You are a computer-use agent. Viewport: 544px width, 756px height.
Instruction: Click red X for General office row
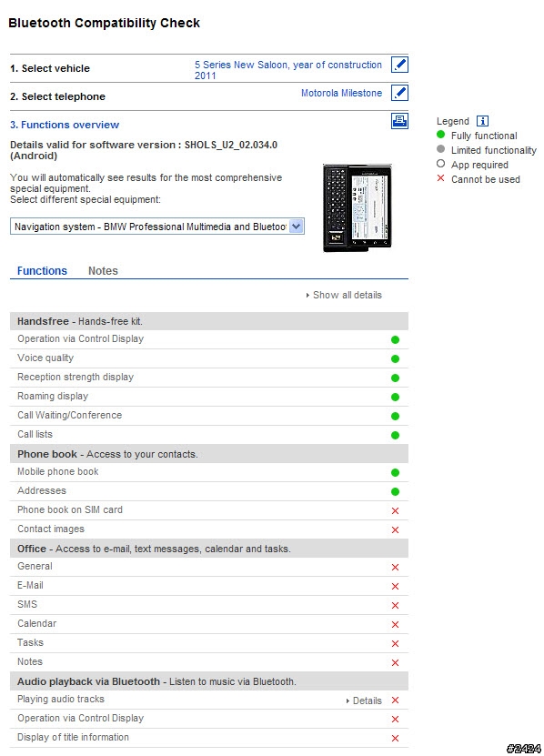point(395,567)
